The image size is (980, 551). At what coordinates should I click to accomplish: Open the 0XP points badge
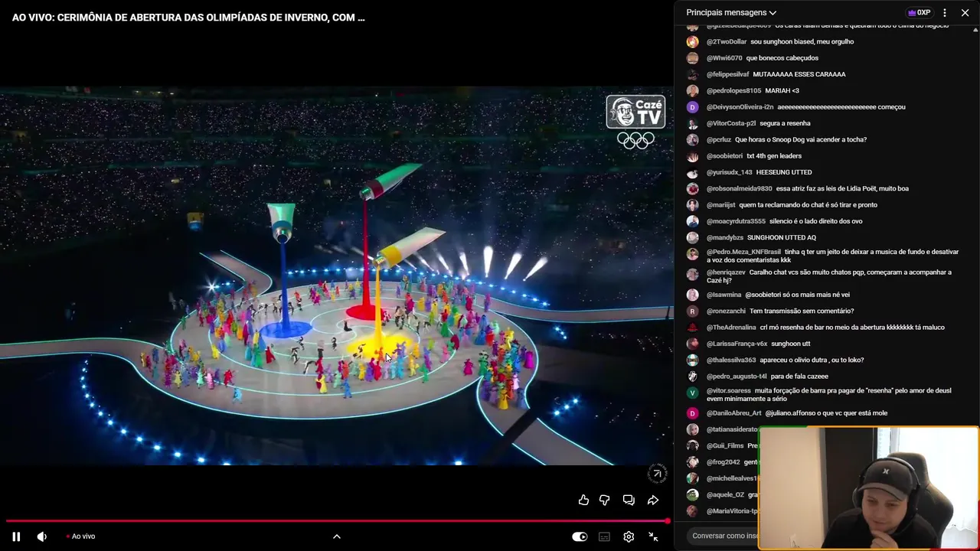[919, 12]
